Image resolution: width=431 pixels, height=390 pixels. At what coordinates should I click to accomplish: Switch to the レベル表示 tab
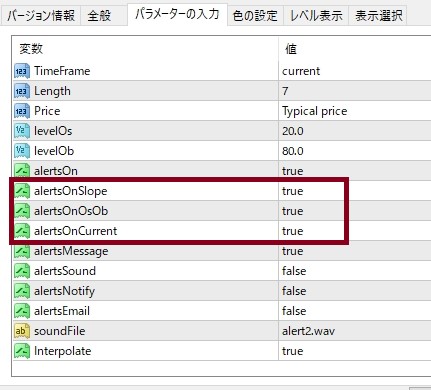click(x=316, y=16)
